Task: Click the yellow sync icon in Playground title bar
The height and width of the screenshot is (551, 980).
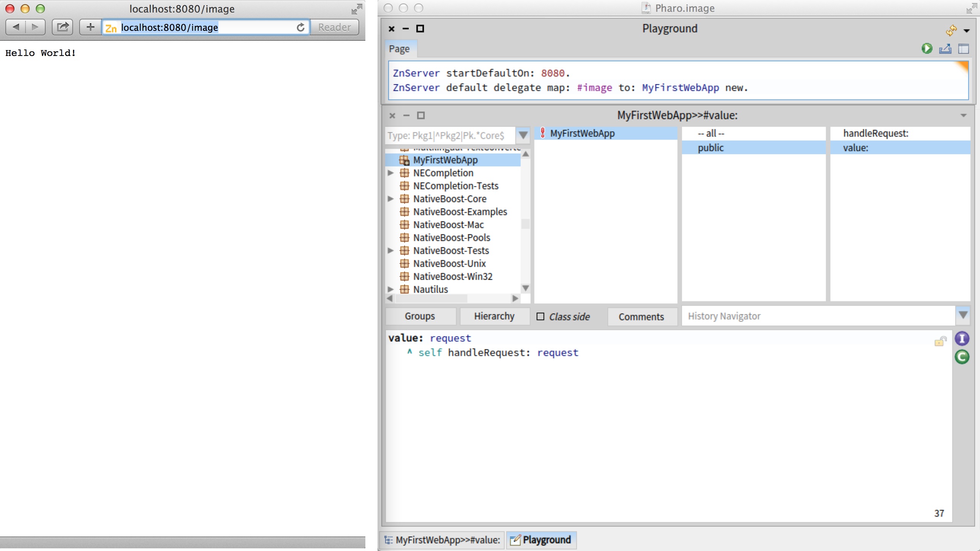Action: click(x=951, y=30)
